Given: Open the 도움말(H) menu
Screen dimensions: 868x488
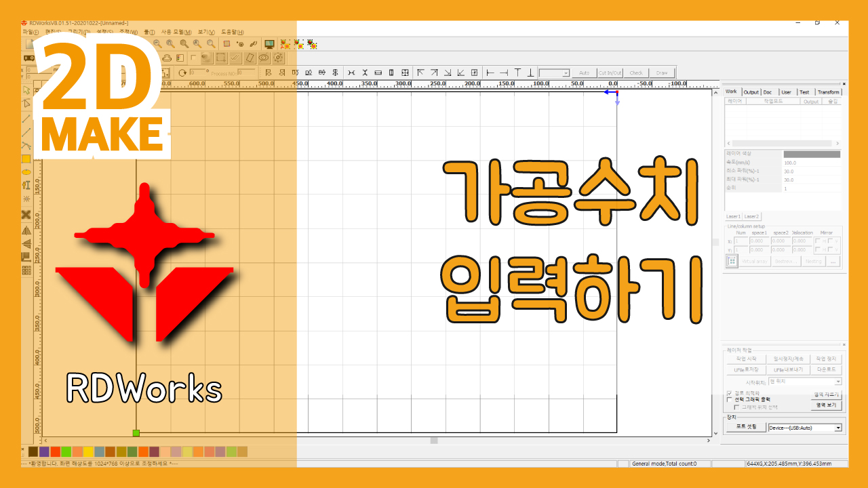Looking at the screenshot, I should pos(233,32).
